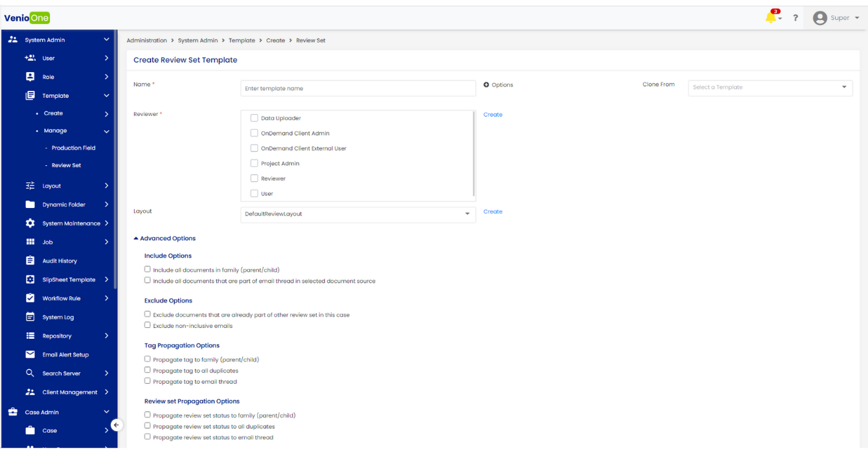The width and height of the screenshot is (868, 453).
Task: Tick Propagate tag to all duplicates
Action: tap(148, 370)
